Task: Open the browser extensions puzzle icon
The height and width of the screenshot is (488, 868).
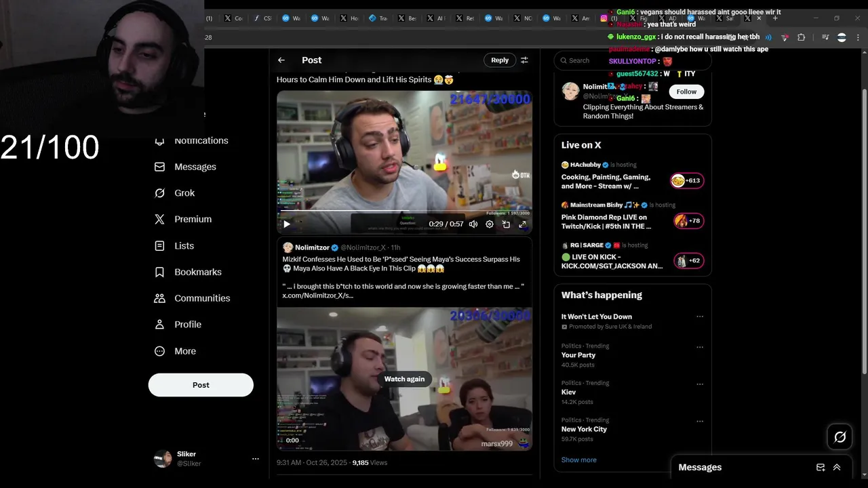Action: click(x=801, y=37)
